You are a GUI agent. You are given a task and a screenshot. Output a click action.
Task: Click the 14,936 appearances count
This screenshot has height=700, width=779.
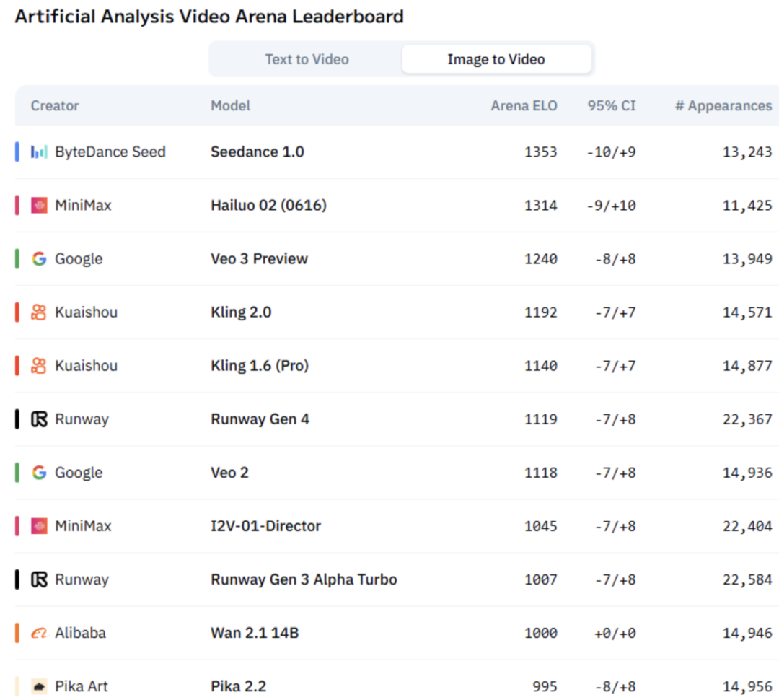click(x=748, y=472)
